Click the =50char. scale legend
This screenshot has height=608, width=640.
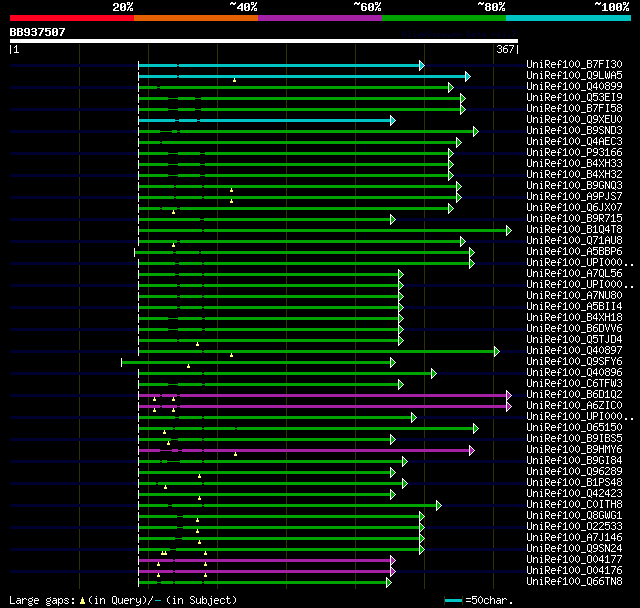[478, 600]
